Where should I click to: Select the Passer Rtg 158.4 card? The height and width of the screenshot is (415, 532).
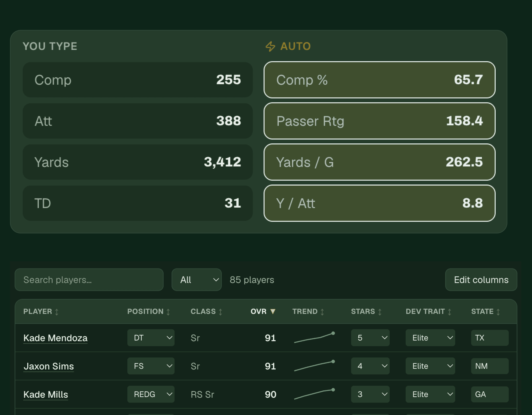[379, 121]
